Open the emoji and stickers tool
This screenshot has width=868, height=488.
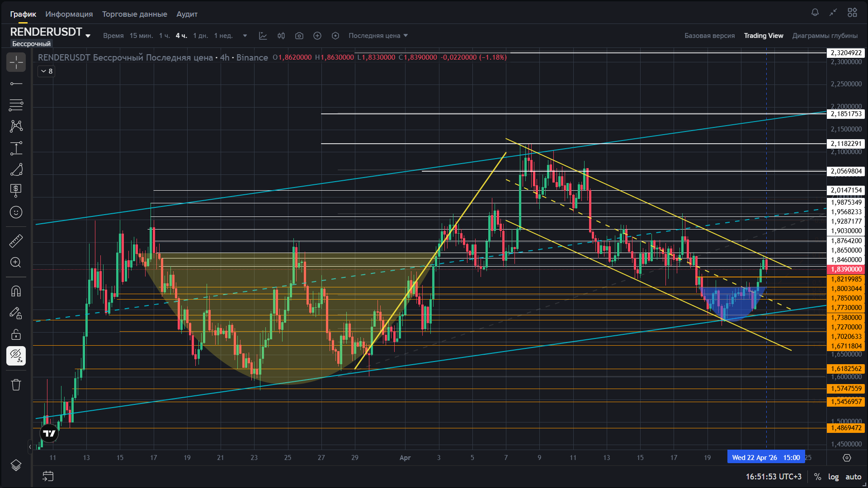tap(16, 212)
